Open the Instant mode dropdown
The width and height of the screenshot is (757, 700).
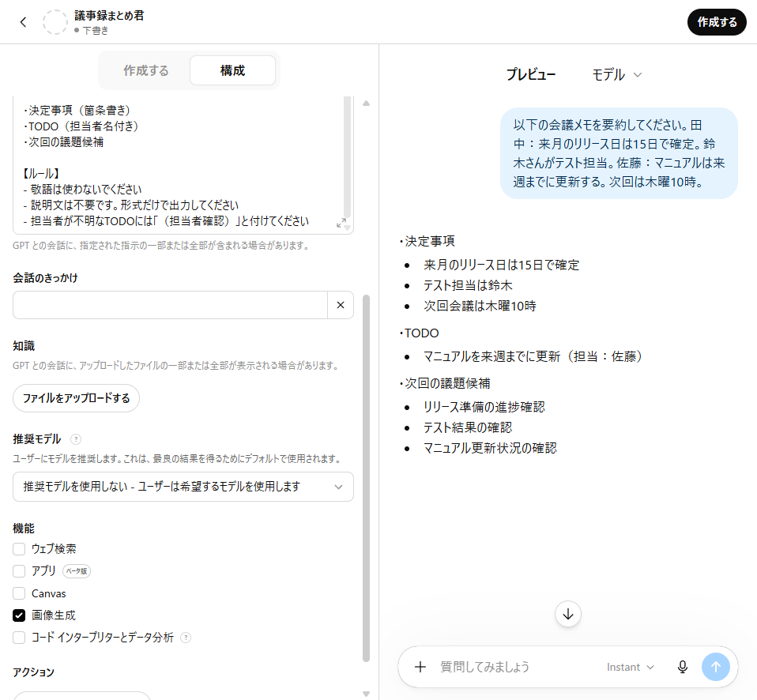[630, 667]
